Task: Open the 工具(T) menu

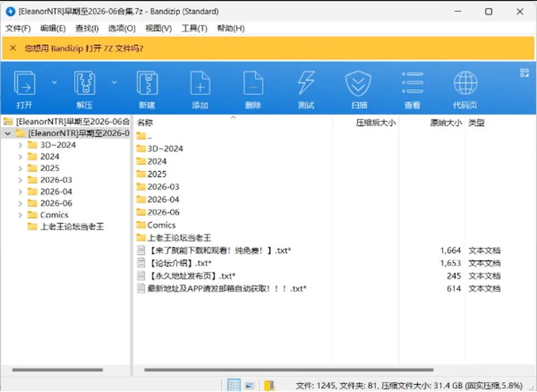Action: [x=194, y=29]
